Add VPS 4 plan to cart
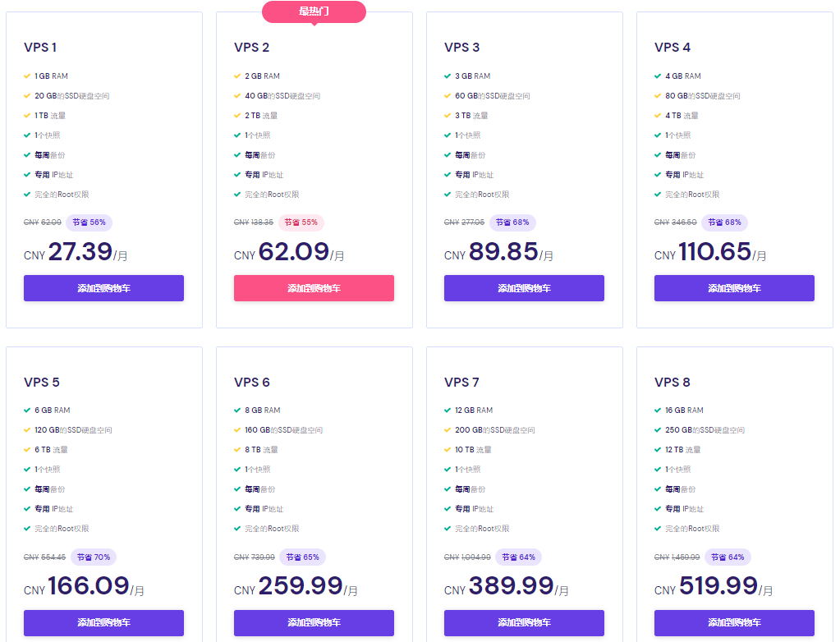This screenshot has height=642, width=840. point(734,288)
